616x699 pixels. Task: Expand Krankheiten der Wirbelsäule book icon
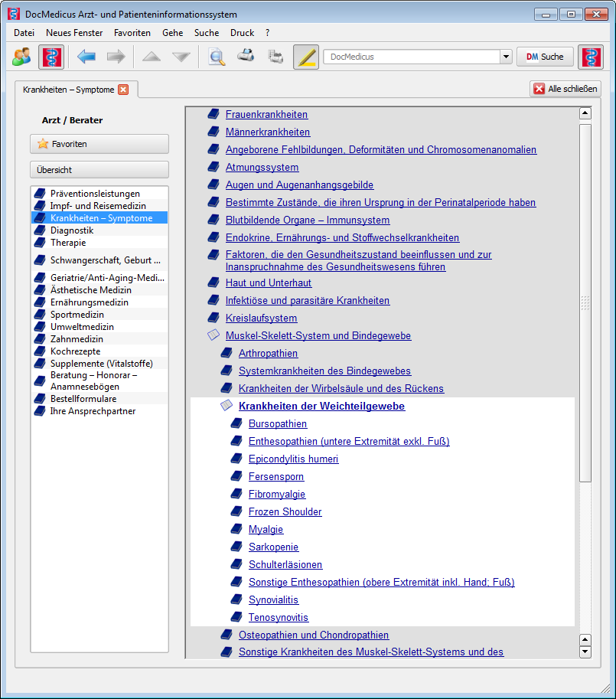click(x=227, y=388)
